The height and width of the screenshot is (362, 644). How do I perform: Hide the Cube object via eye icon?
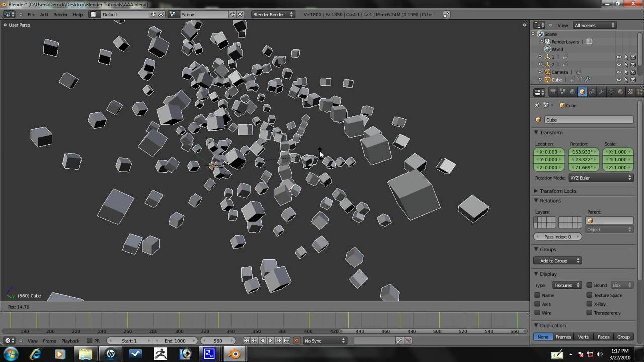(x=619, y=80)
